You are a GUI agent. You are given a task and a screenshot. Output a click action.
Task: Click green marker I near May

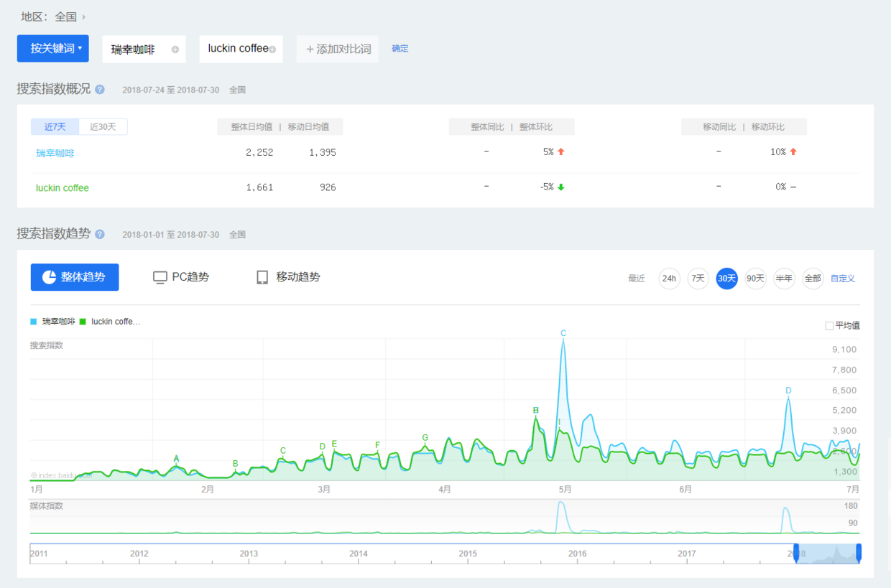[x=559, y=422]
